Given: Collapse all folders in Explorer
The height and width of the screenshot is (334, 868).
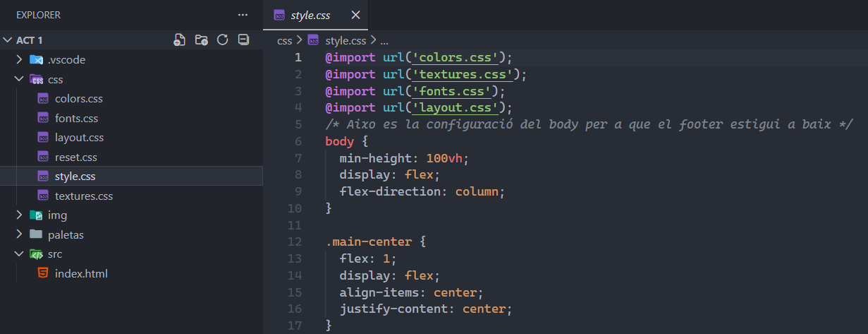Looking at the screenshot, I should coord(244,40).
